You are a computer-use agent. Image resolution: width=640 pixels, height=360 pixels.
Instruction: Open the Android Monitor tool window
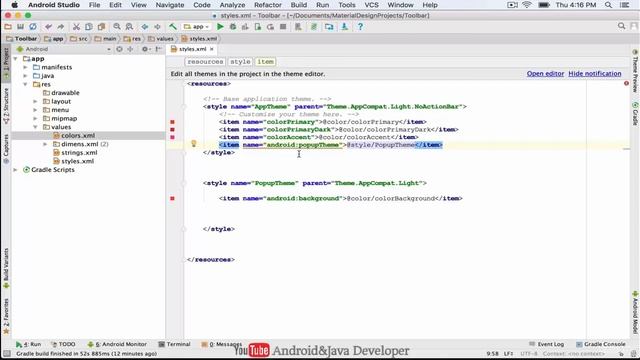[117, 344]
